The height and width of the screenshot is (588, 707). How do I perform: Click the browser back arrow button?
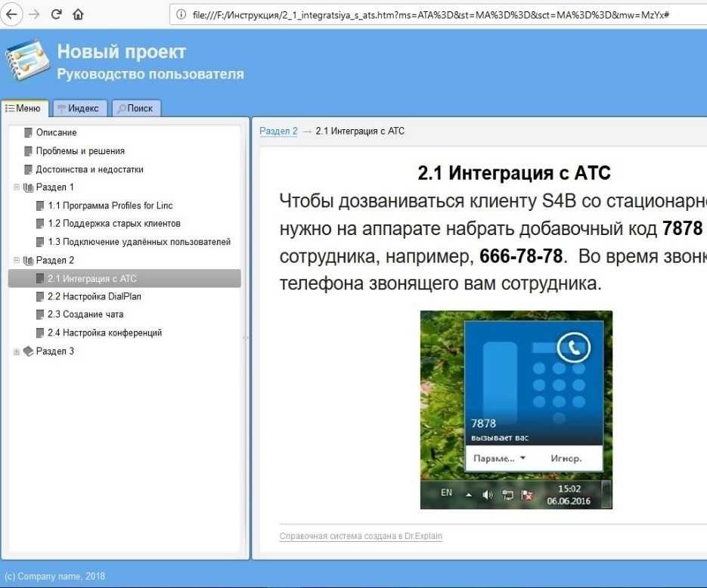pyautogui.click(x=12, y=14)
